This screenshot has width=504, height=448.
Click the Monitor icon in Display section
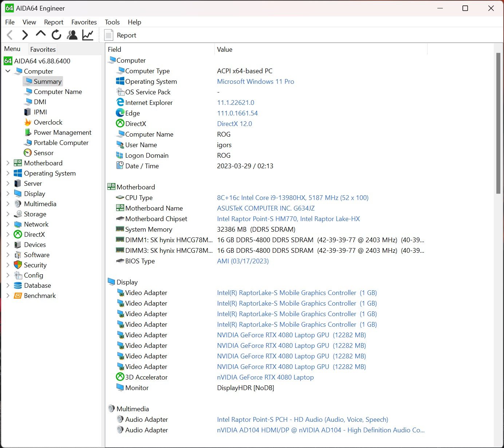click(x=120, y=388)
